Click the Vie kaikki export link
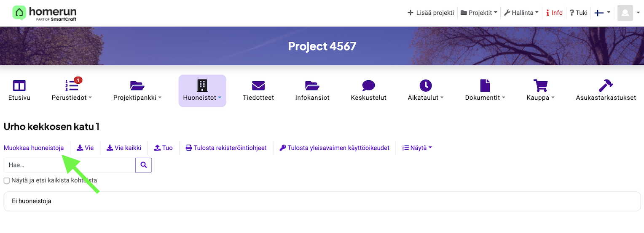Viewport: 644px width, 233px height. click(x=124, y=148)
